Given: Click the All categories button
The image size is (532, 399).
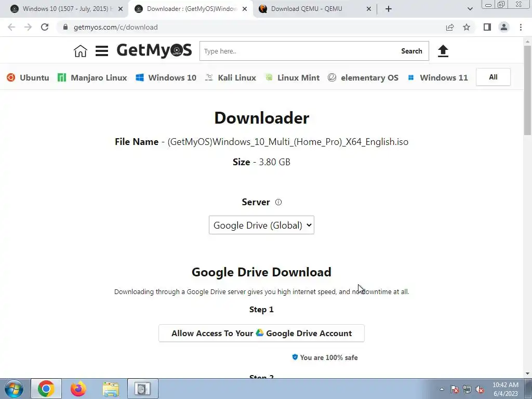Looking at the screenshot, I should click(x=493, y=77).
